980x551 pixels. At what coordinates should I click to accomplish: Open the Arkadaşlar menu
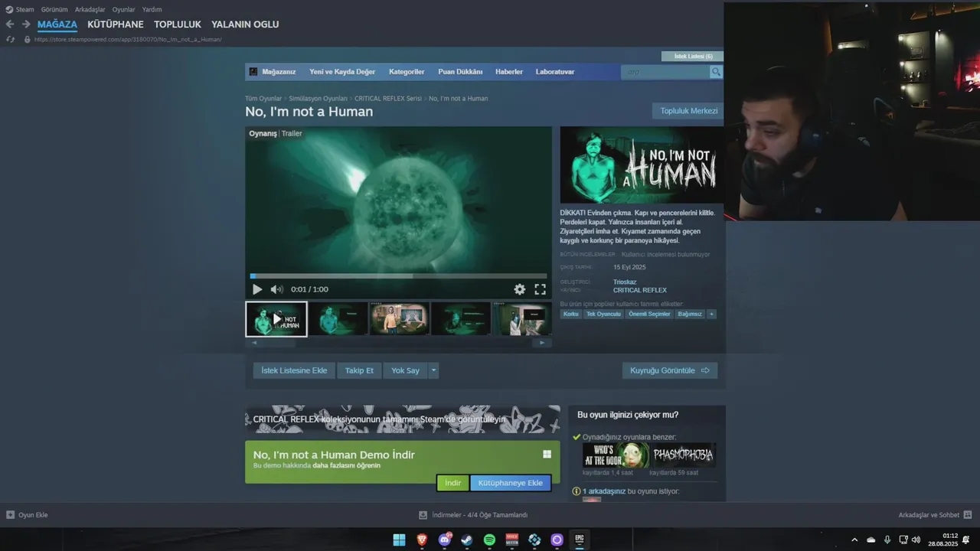pyautogui.click(x=90, y=9)
